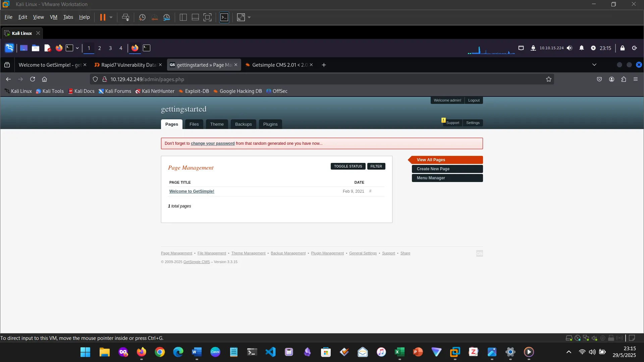Image resolution: width=644 pixels, height=362 pixels.
Task: Open the file manager from the Kali panel
Action: (36, 48)
